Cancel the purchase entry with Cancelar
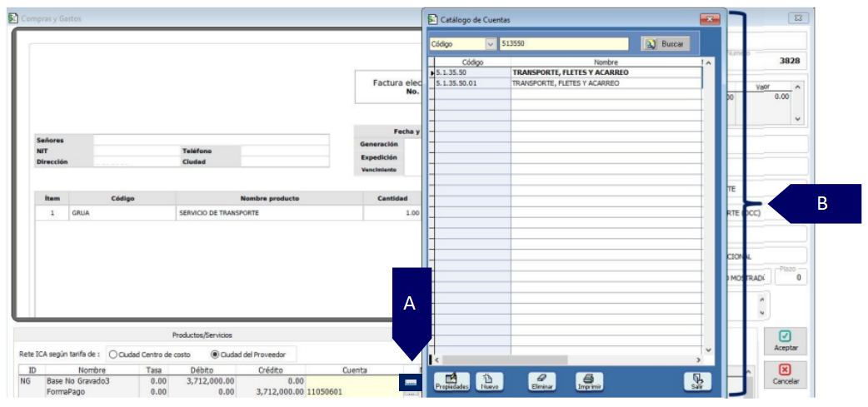868x407 pixels. (x=786, y=375)
